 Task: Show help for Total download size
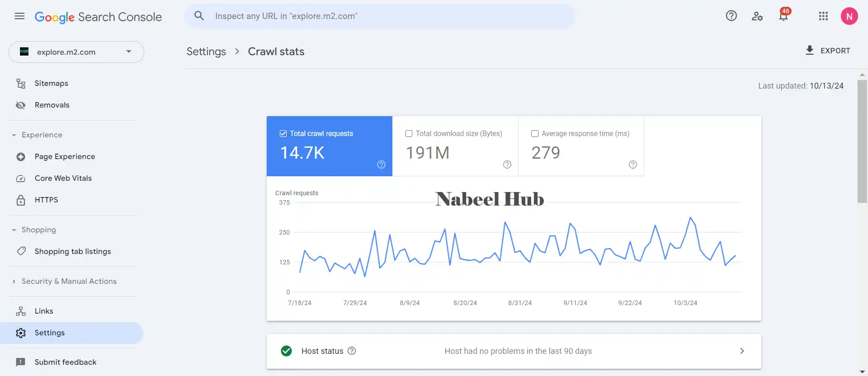507,164
